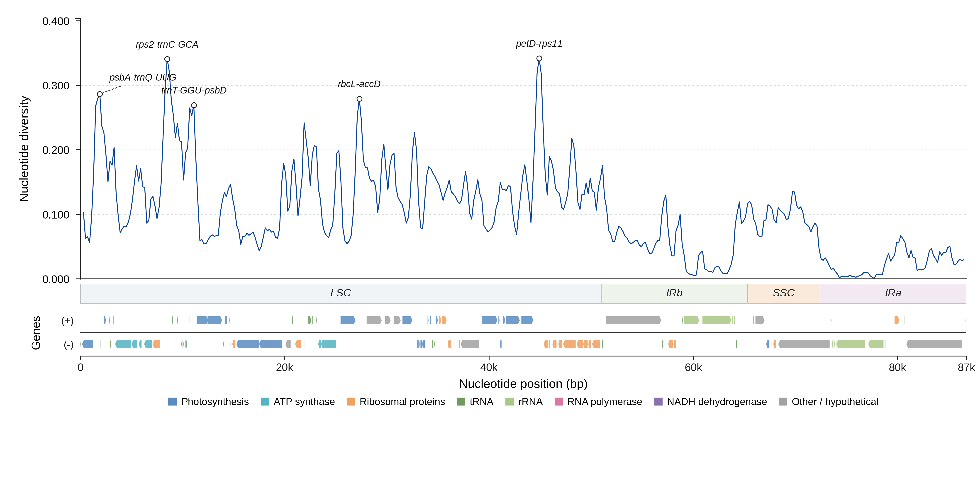Click the IRb region bar

(x=674, y=293)
